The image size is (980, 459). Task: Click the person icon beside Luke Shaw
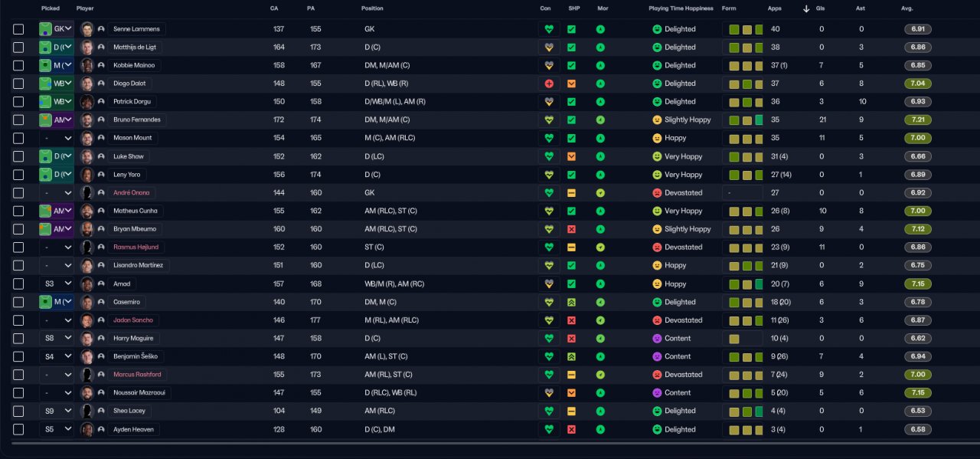coord(101,156)
